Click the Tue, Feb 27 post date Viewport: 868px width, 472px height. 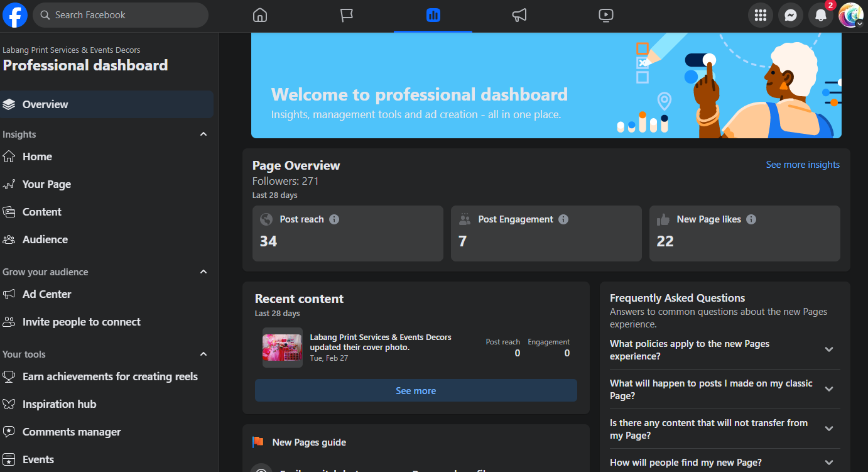coord(329,358)
